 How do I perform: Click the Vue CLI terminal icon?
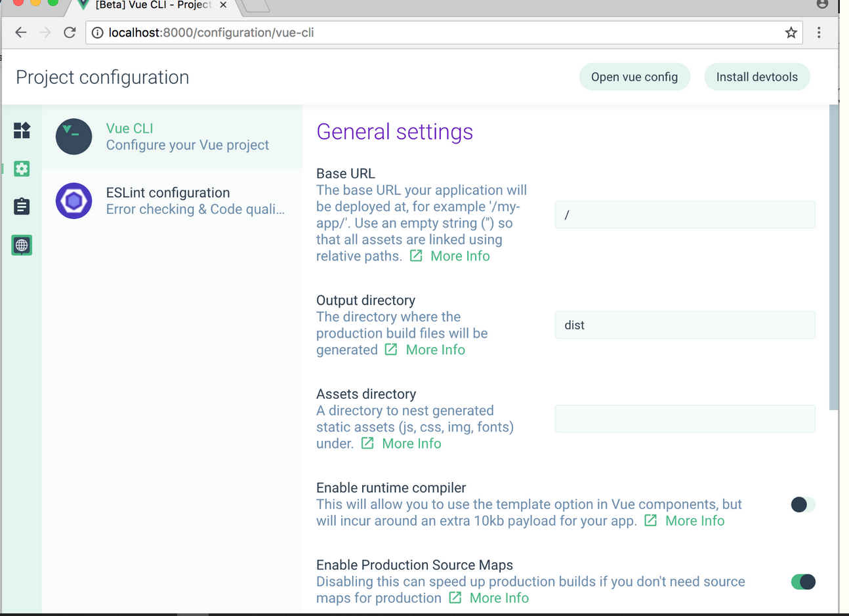point(73,136)
